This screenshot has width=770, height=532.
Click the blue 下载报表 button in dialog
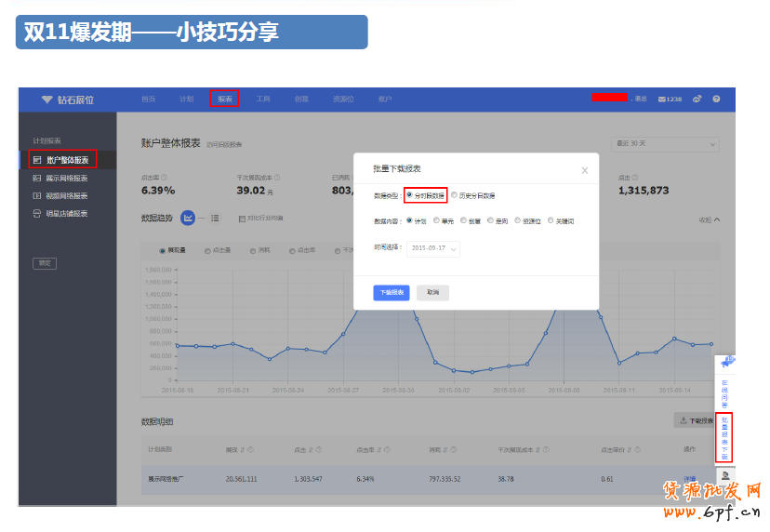pos(392,292)
